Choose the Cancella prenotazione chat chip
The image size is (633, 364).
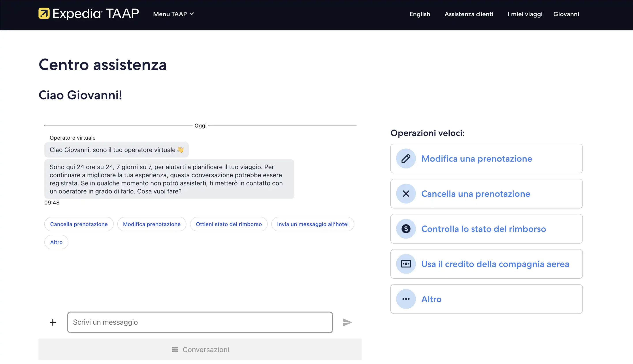coord(79,224)
